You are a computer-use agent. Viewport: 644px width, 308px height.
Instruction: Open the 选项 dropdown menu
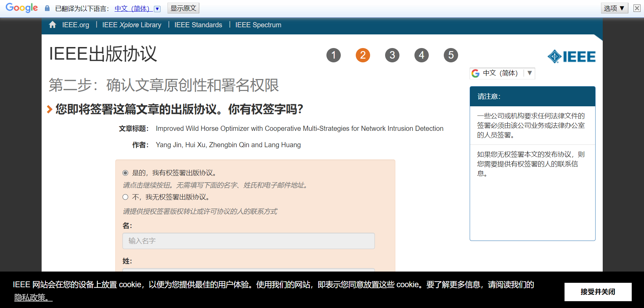(x=614, y=8)
